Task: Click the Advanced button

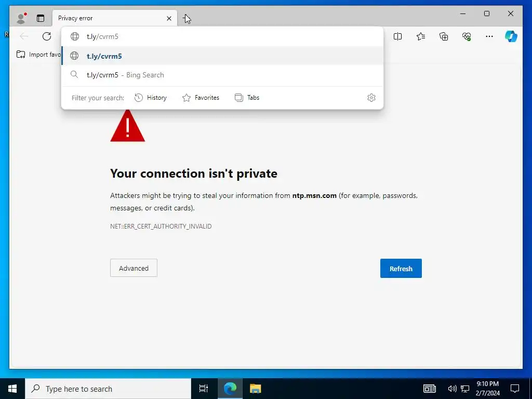Action: click(134, 268)
